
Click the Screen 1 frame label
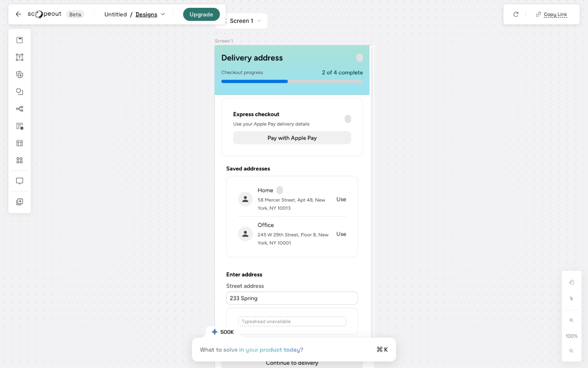point(224,41)
